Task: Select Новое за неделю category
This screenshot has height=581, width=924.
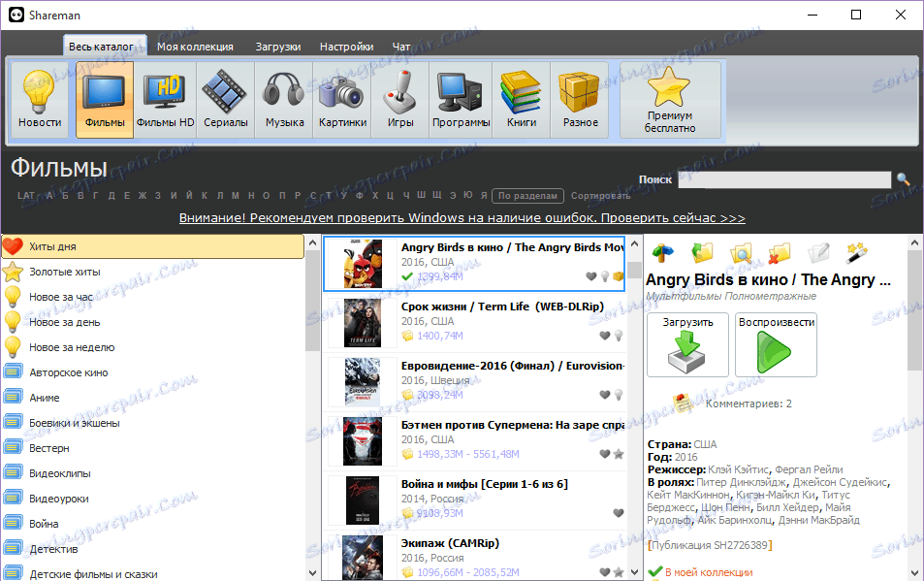Action: point(152,347)
